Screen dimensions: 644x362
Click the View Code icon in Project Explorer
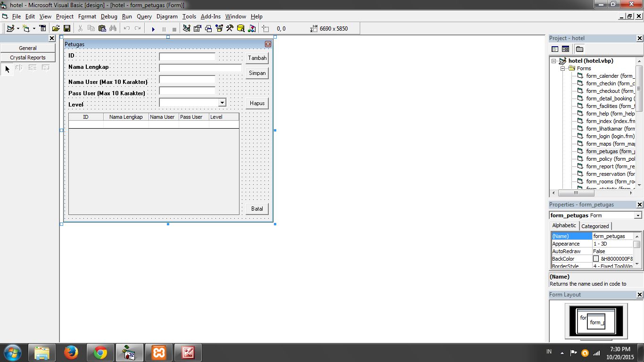pos(554,49)
